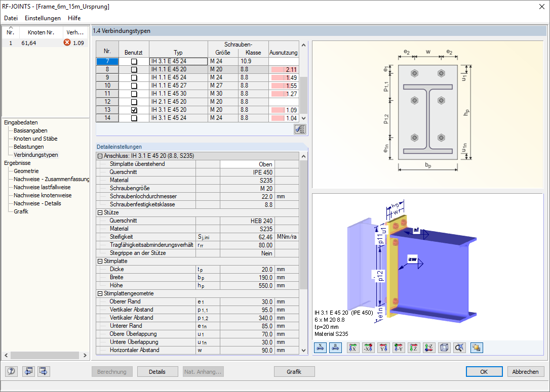The height and width of the screenshot is (392, 550).
Task: Open Nachweise knotenweise results
Action: point(43,195)
